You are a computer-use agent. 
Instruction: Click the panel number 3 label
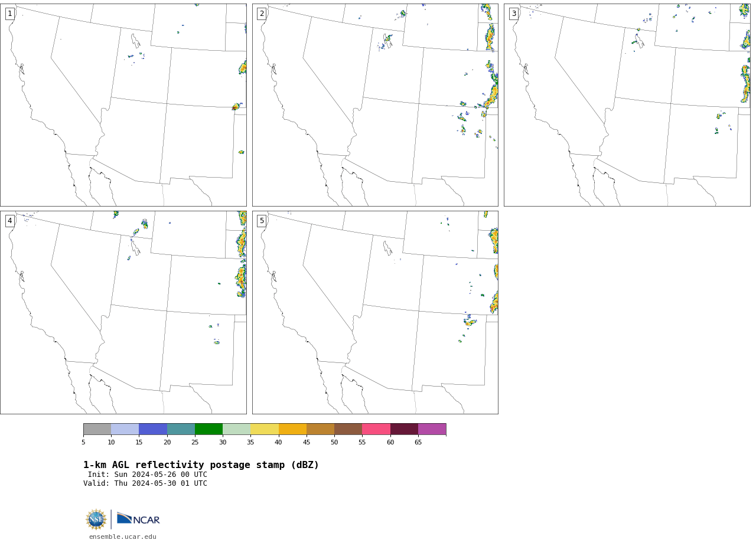[x=513, y=14]
